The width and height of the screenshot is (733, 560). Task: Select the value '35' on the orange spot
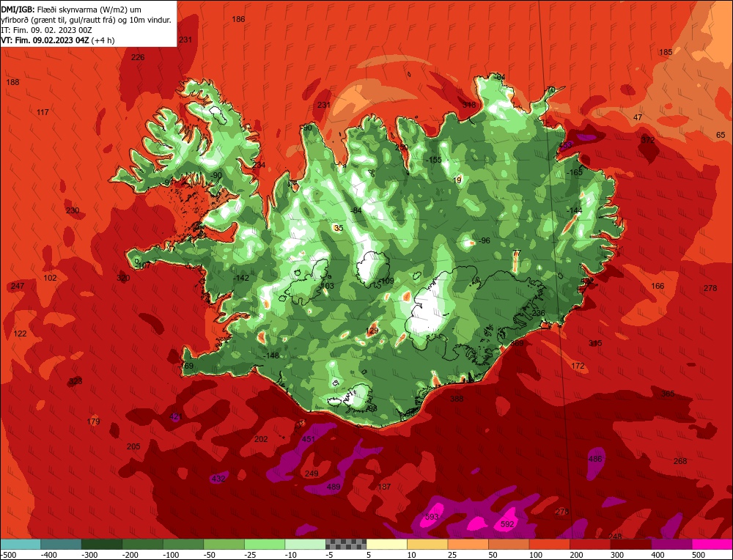coord(339,228)
